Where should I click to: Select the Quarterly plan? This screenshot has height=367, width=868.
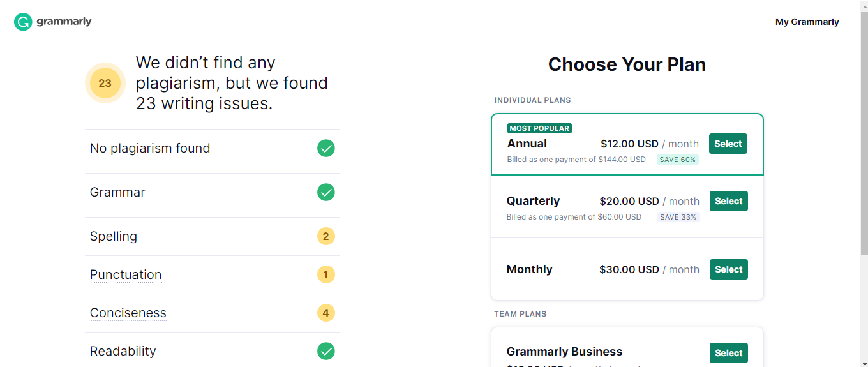tap(728, 202)
